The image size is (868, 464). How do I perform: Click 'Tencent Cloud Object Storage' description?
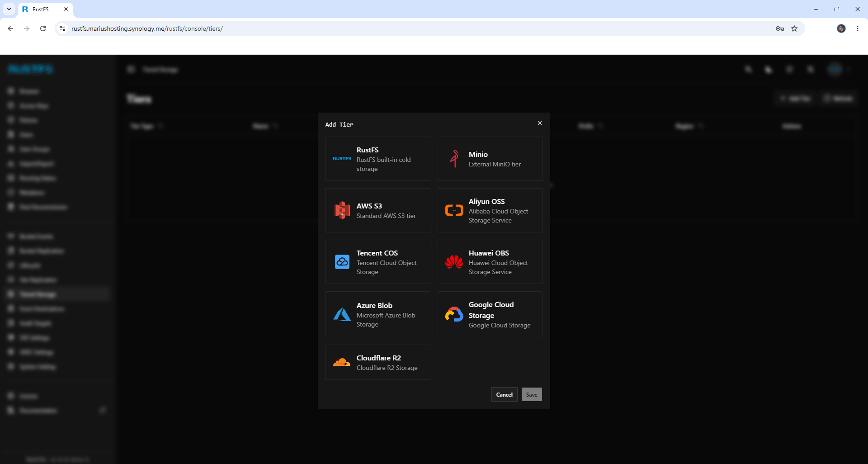click(x=387, y=267)
